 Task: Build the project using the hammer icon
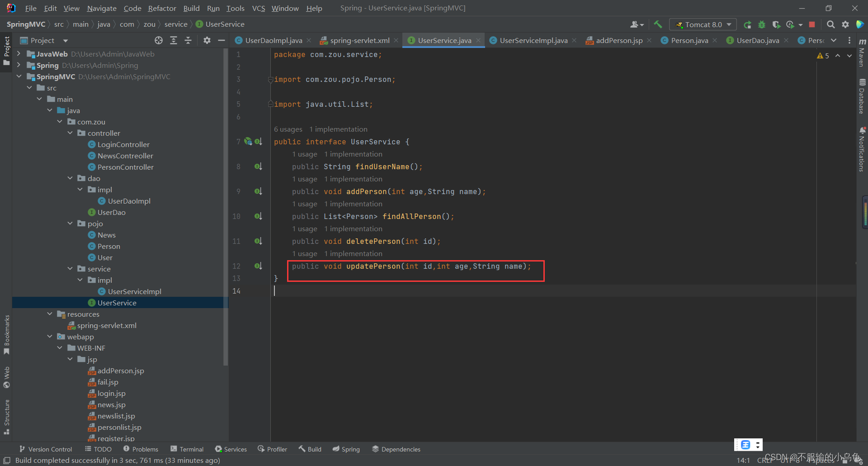pyautogui.click(x=658, y=24)
